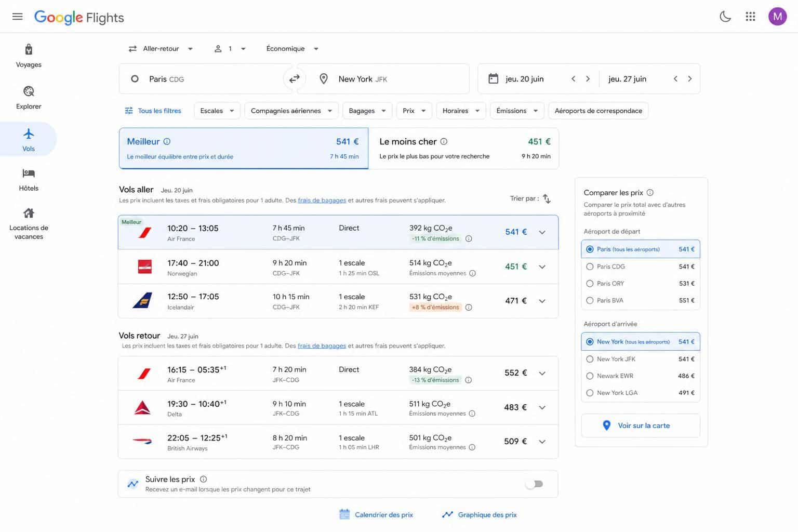
Task: Expand the British Airways 509 € flight details
Action: click(542, 442)
